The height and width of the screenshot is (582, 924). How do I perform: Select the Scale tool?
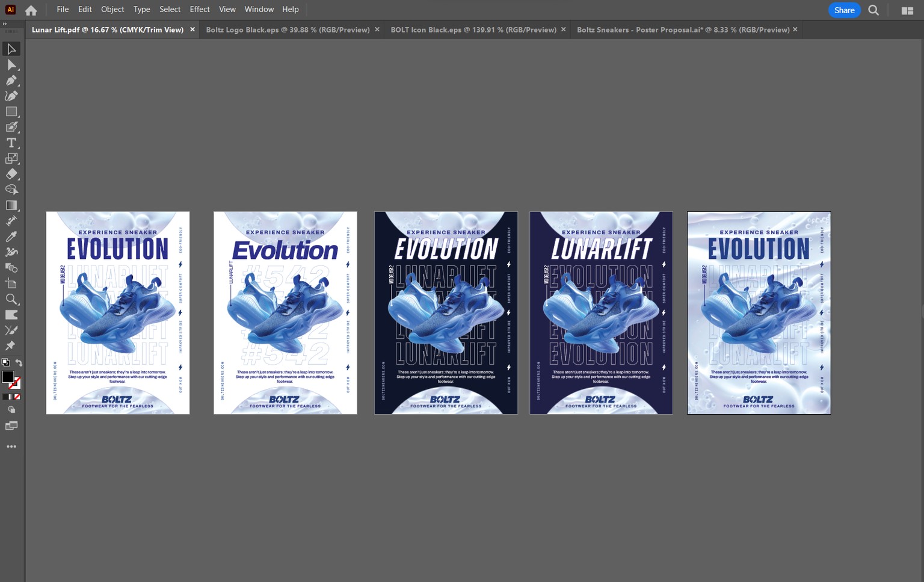(x=11, y=158)
